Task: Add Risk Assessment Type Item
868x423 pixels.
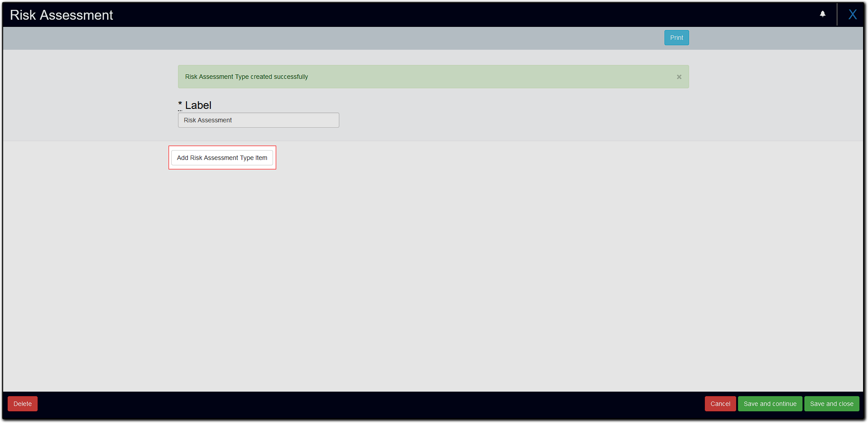Action: tap(222, 158)
